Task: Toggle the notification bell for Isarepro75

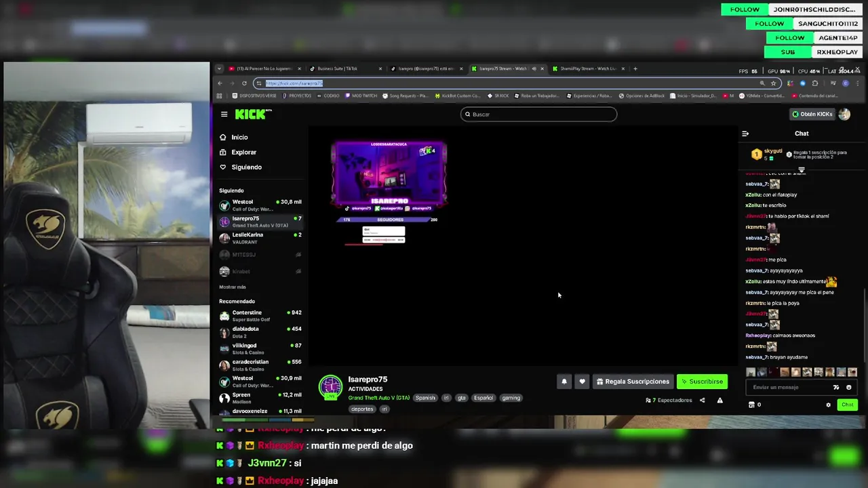Action: tap(564, 382)
